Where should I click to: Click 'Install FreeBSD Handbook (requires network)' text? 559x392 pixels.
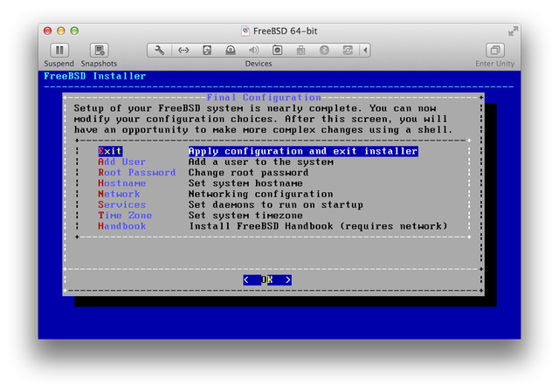[318, 226]
